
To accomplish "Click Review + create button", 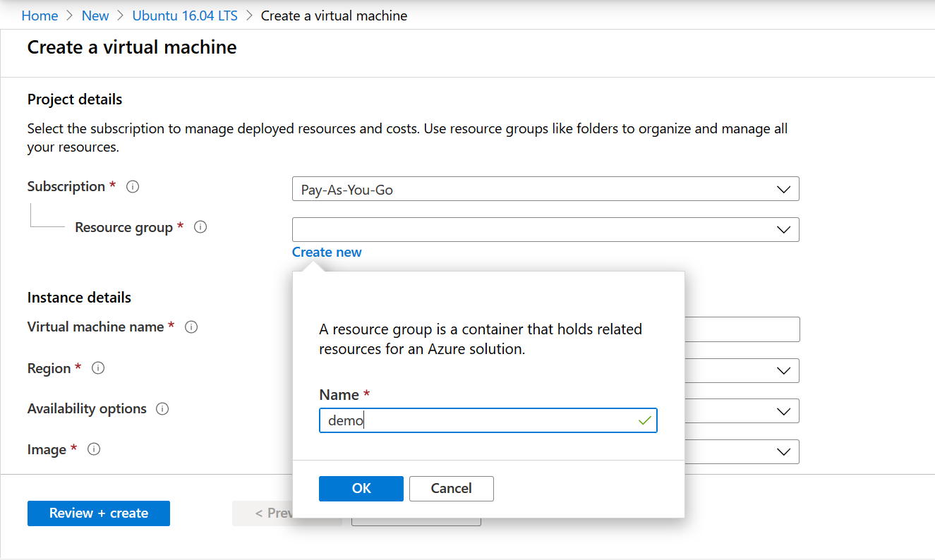I will (x=99, y=513).
